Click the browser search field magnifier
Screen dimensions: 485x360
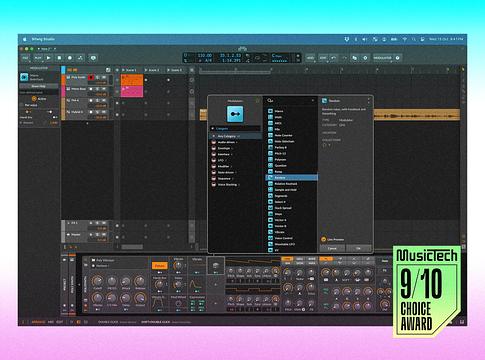point(270,100)
